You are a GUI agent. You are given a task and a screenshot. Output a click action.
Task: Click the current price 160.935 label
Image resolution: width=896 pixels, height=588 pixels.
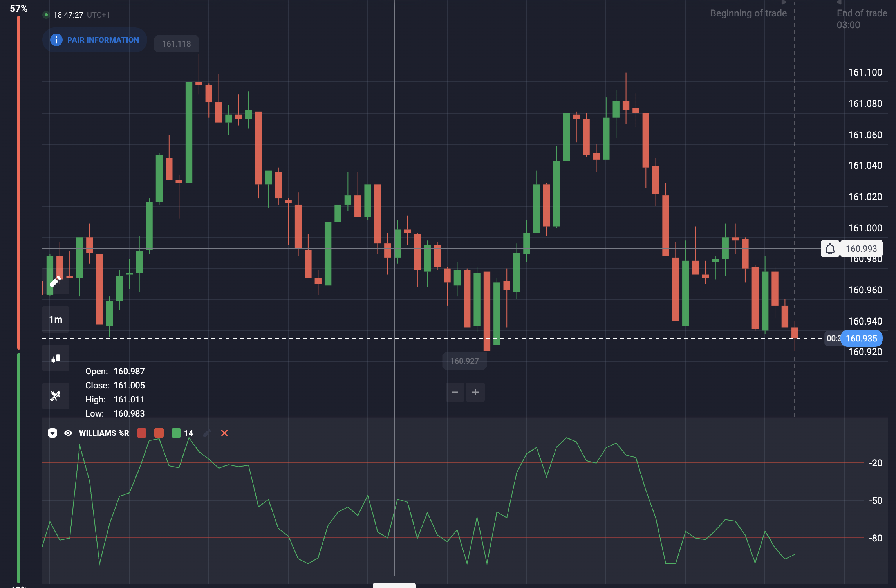861,338
